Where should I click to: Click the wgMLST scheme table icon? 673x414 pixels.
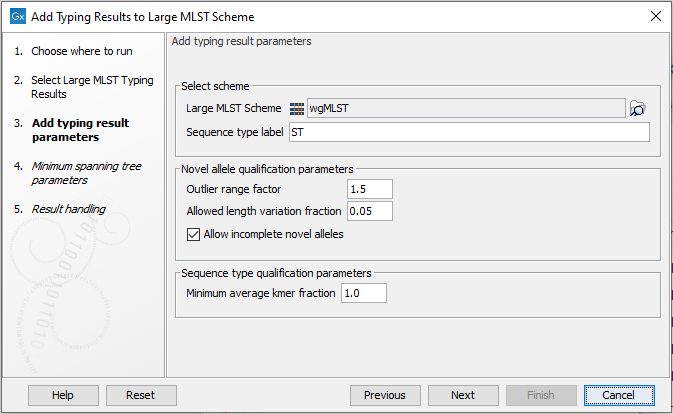(297, 109)
